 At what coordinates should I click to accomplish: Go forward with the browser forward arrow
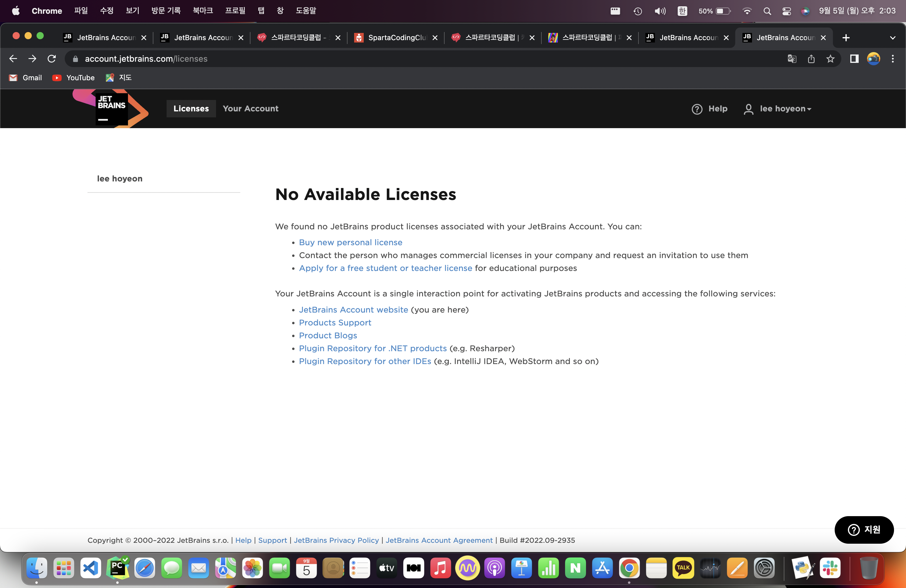(x=32, y=59)
